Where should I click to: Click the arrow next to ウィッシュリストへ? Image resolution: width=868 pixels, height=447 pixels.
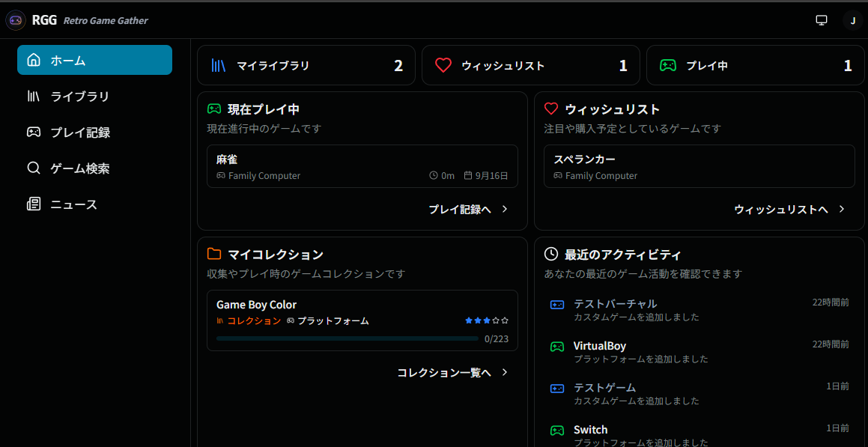(x=842, y=210)
